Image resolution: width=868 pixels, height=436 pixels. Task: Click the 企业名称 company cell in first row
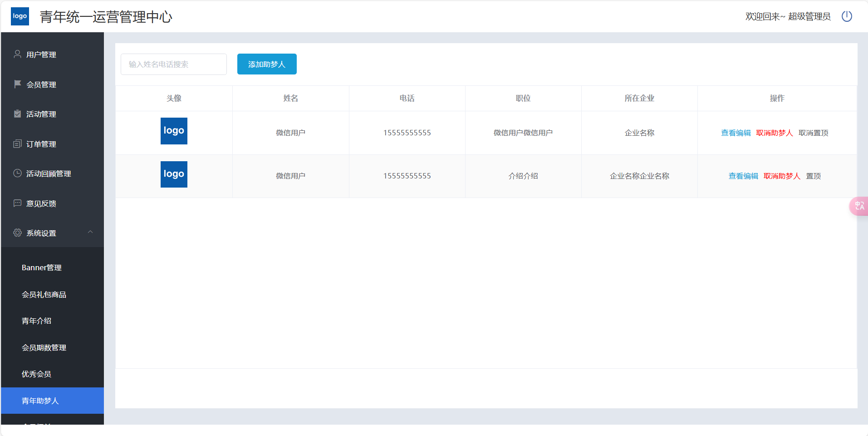point(639,133)
